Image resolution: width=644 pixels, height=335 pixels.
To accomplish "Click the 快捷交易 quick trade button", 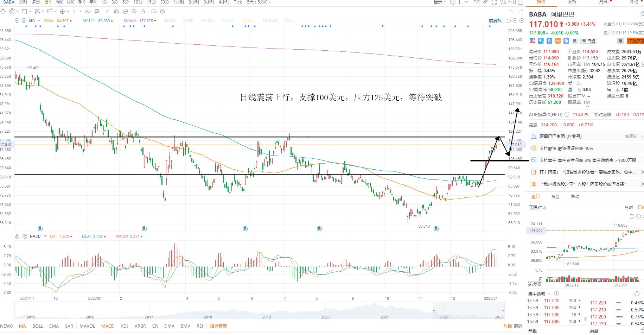I will (635, 41).
